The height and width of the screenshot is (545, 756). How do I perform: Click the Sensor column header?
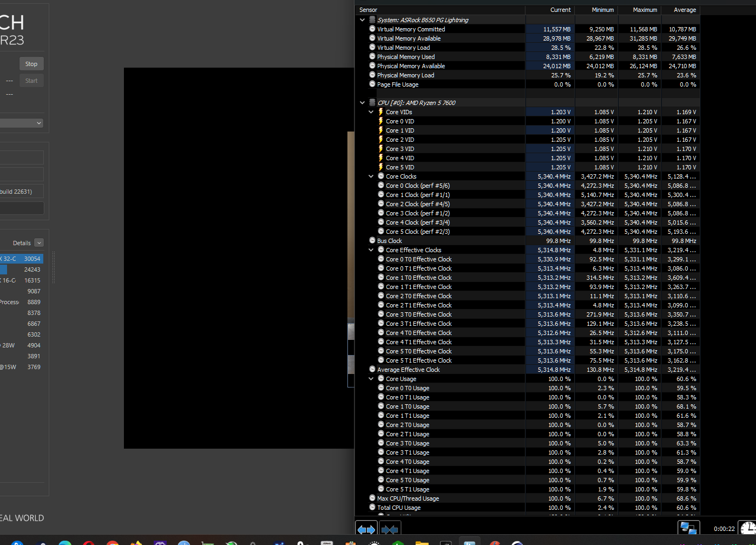(x=440, y=10)
